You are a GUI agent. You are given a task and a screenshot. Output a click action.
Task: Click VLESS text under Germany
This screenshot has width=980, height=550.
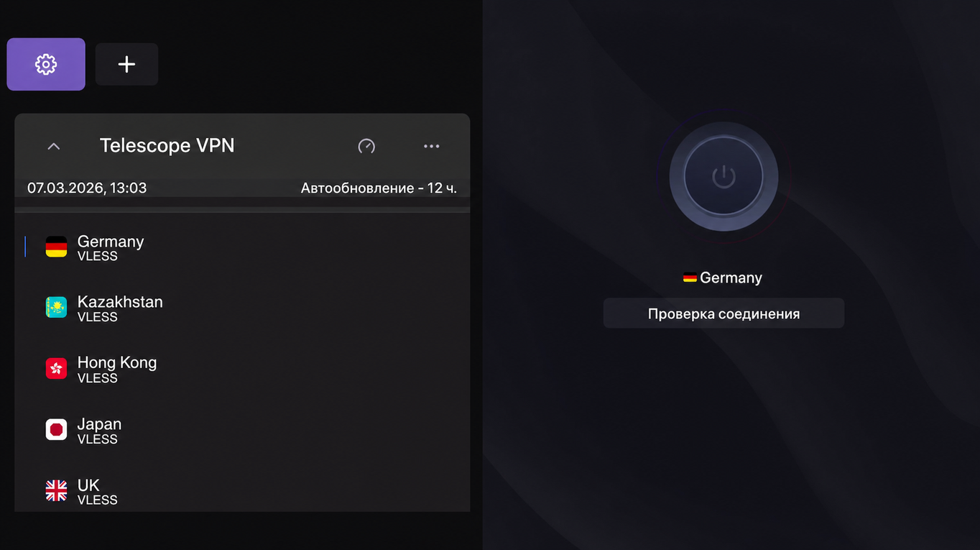tap(97, 256)
